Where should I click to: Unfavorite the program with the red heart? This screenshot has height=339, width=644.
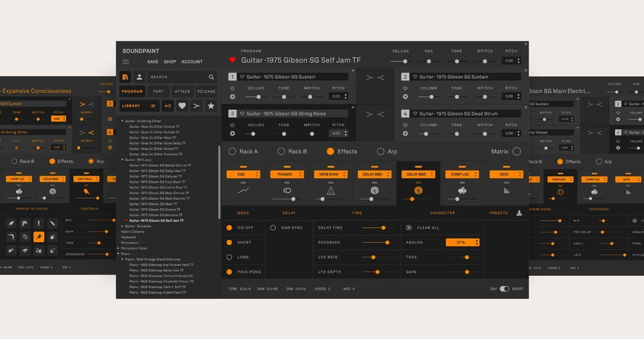pos(232,60)
